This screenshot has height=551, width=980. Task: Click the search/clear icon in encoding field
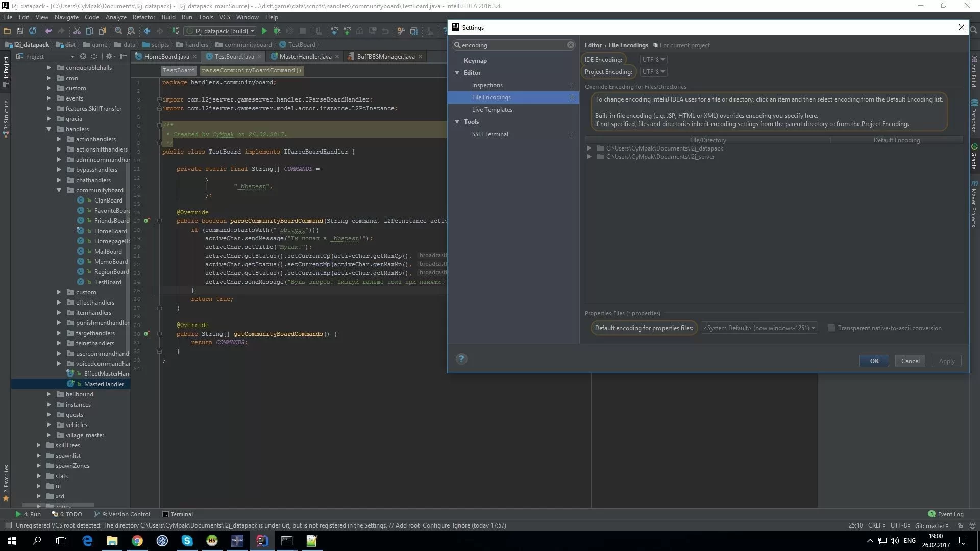[x=570, y=45]
